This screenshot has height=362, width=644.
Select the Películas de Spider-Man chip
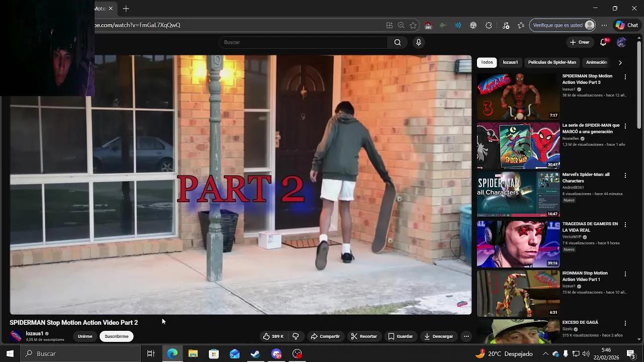[552, 62]
